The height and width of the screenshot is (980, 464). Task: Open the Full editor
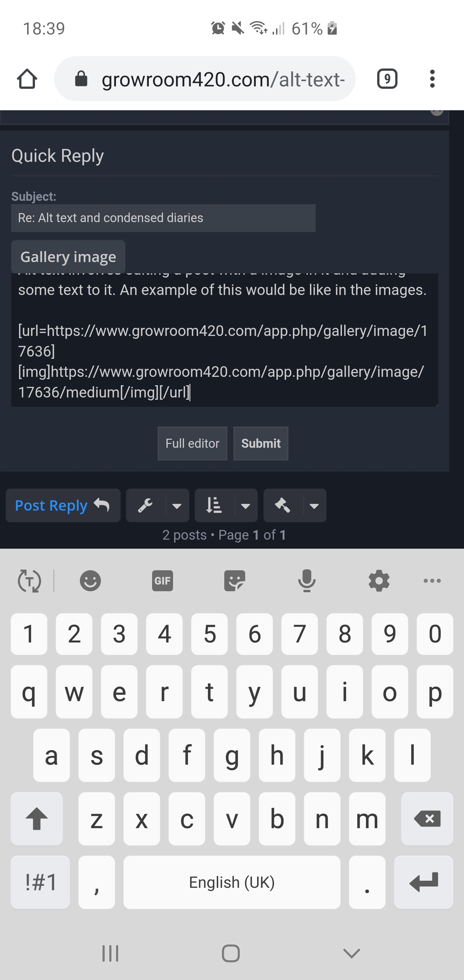pos(192,443)
